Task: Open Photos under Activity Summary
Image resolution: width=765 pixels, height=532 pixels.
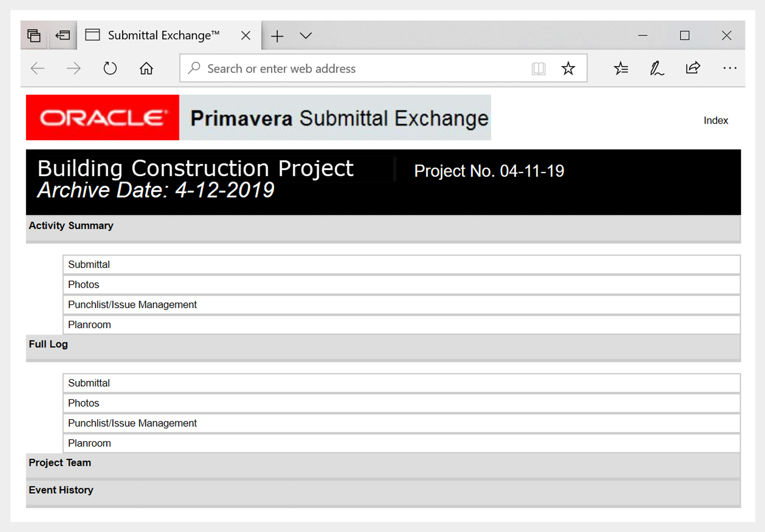Action: (x=84, y=285)
